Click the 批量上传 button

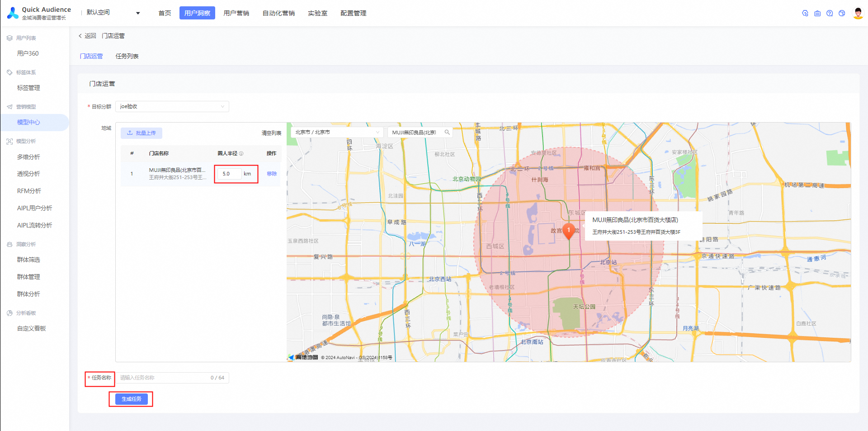coord(142,133)
